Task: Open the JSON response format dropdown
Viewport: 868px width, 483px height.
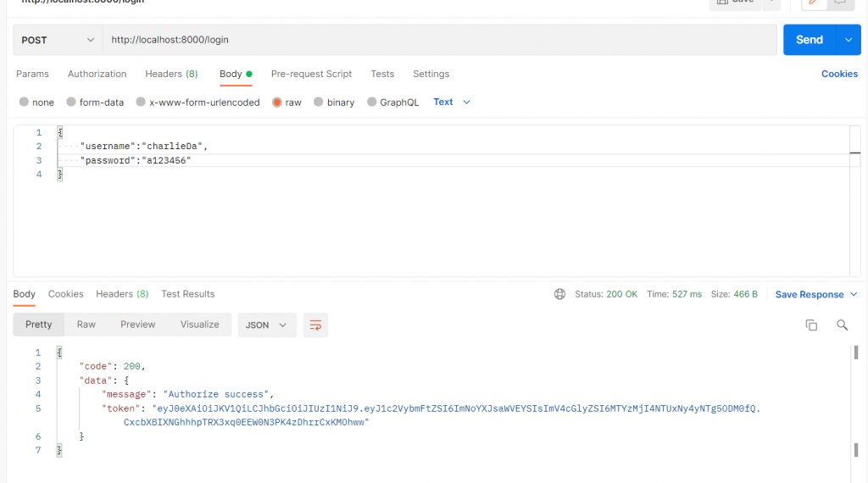Action: coord(267,325)
